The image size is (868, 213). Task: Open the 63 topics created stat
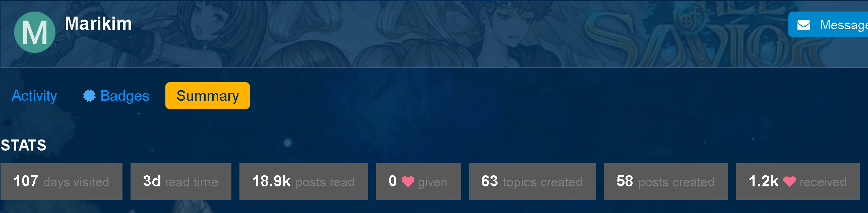point(532,181)
